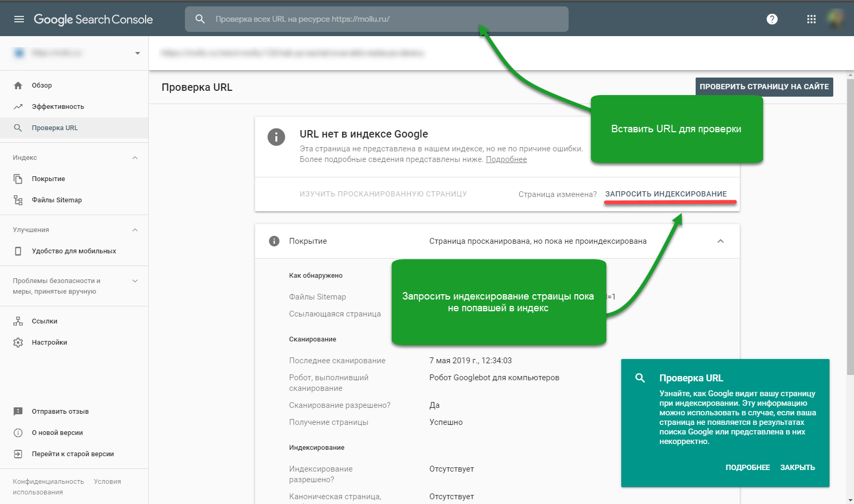The image size is (854, 504).
Task: Select Проверка URL in sidebar
Action: click(74, 128)
